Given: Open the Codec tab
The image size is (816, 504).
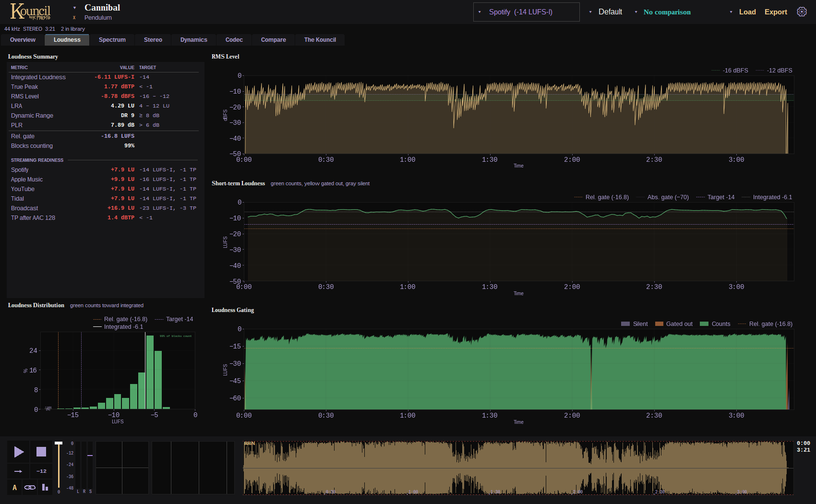Looking at the screenshot, I should (234, 40).
